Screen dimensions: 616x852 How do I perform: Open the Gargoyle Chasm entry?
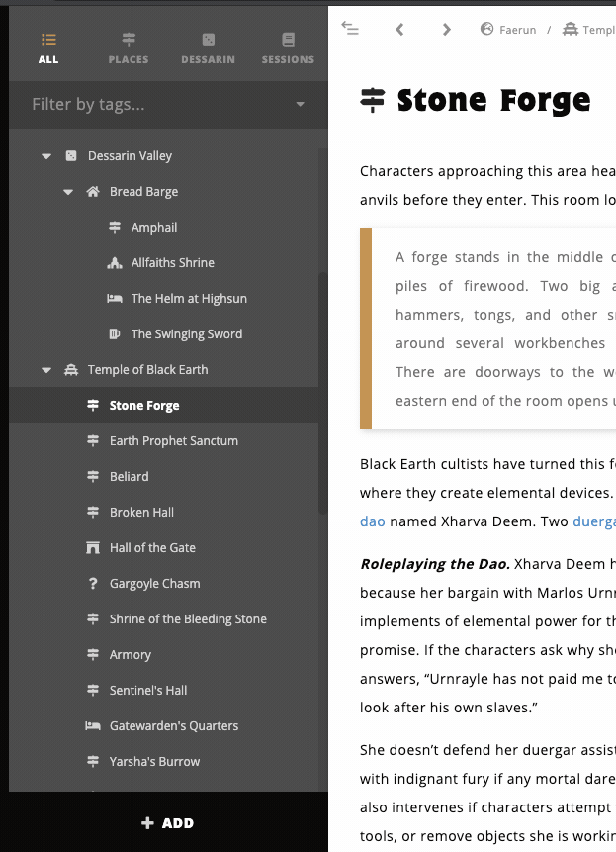click(x=154, y=584)
